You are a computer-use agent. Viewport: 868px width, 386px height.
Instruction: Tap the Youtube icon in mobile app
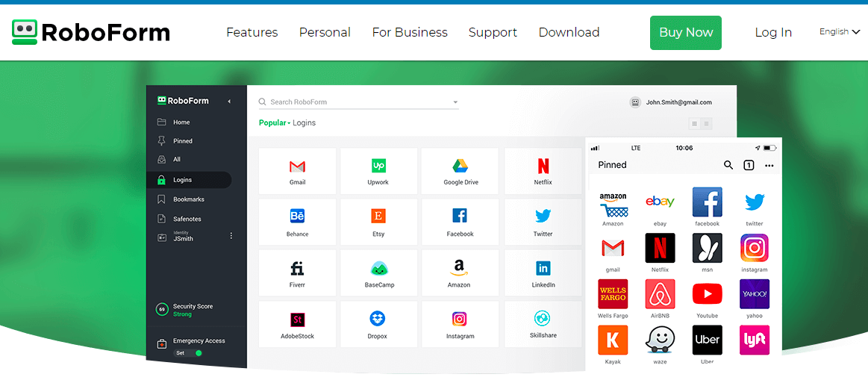pyautogui.click(x=707, y=294)
